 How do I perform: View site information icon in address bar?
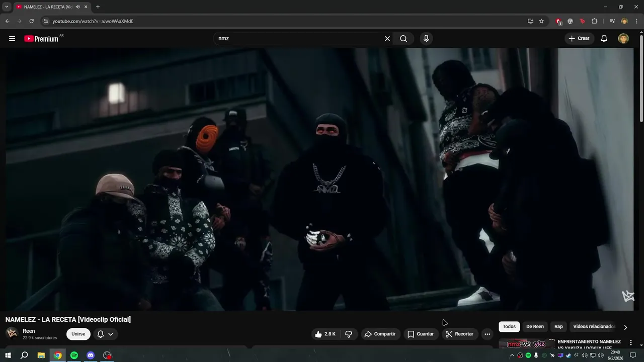pyautogui.click(x=46, y=21)
